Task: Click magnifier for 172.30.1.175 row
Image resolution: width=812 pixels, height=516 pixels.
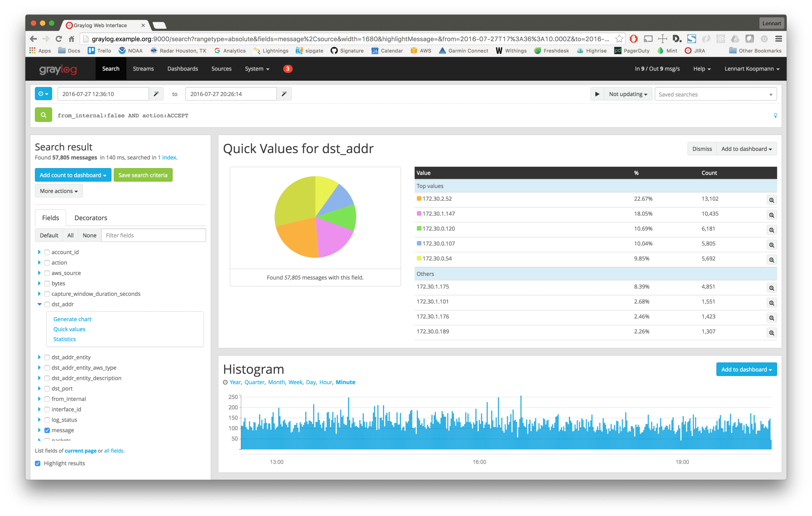Action: pos(771,288)
